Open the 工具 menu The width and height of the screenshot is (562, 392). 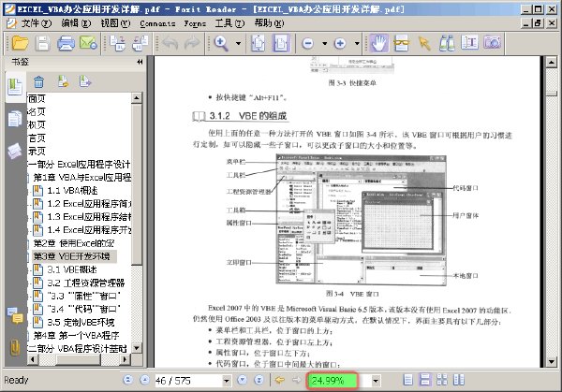[229, 23]
